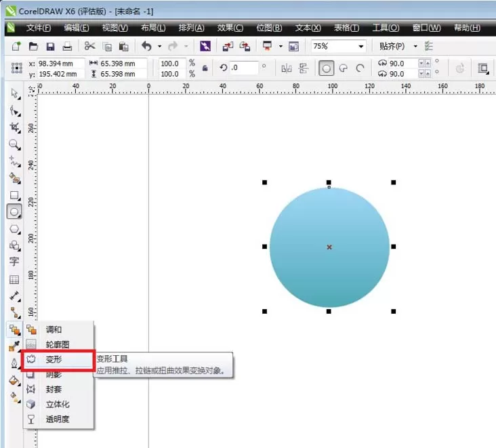This screenshot has height=448, width=496.
Task: Switch ellipse to Pie shape mode
Action: tap(344, 68)
